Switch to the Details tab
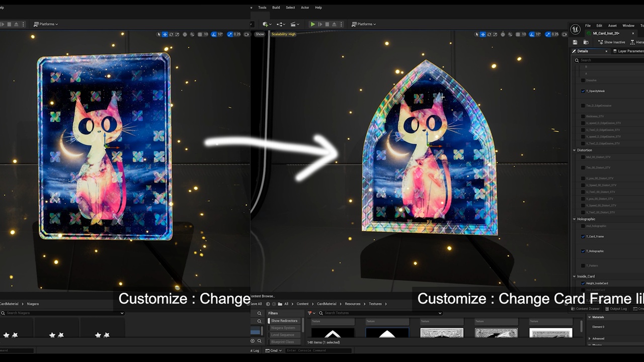The width and height of the screenshot is (644, 362). (583, 51)
